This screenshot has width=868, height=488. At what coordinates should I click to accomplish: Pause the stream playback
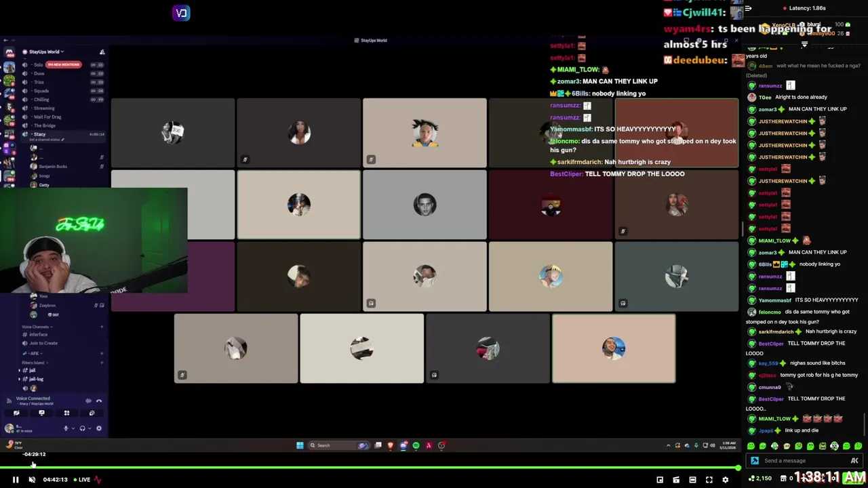point(16,480)
